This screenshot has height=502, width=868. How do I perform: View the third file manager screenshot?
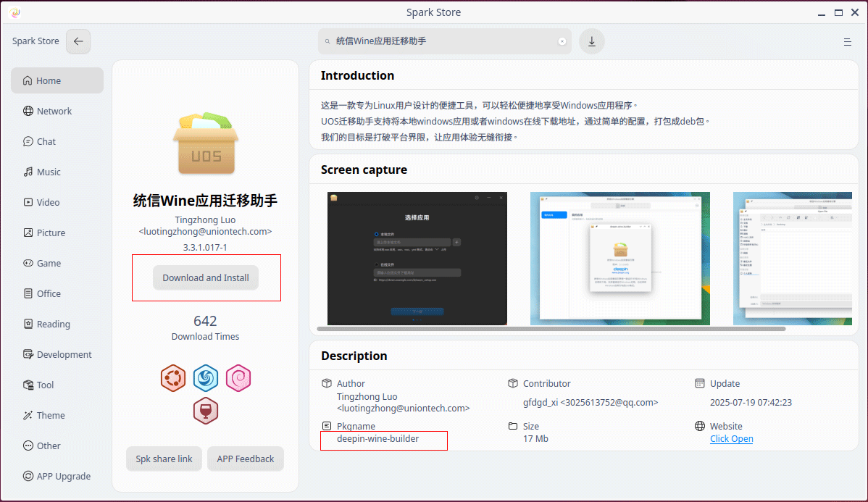tap(792, 259)
